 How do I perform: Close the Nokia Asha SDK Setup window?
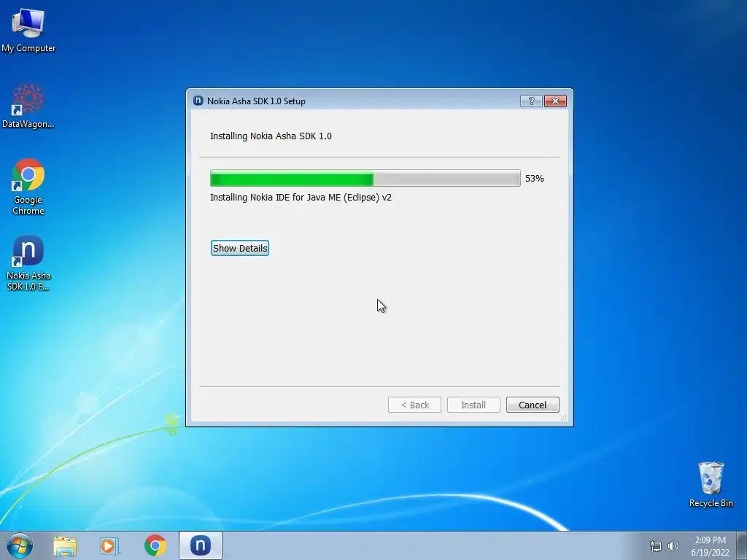(555, 101)
